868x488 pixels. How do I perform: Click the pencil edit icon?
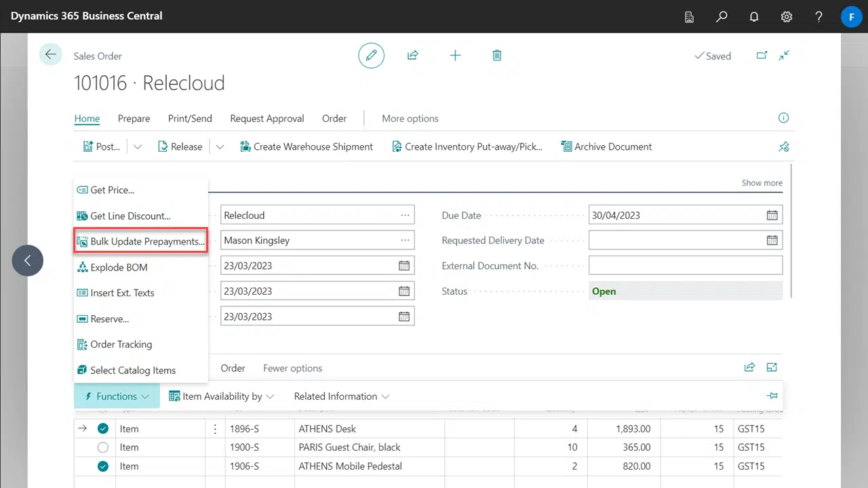click(371, 56)
